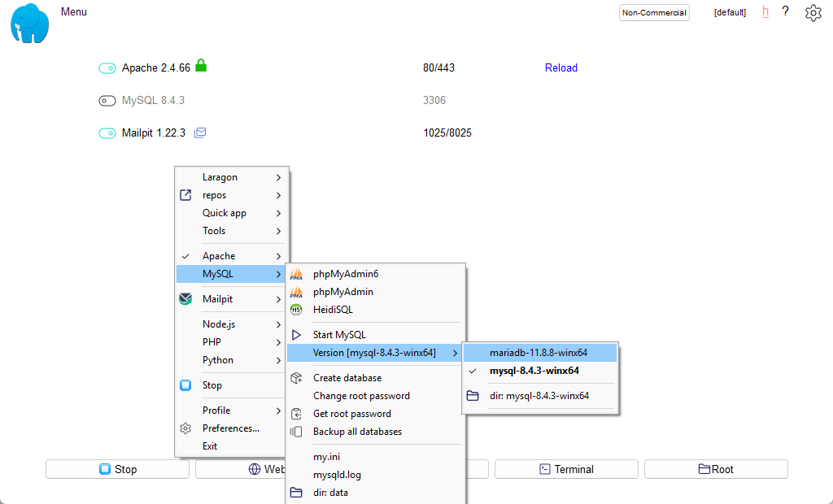833x504 pixels.
Task: Click the Web button at bottom
Action: pyautogui.click(x=240, y=469)
